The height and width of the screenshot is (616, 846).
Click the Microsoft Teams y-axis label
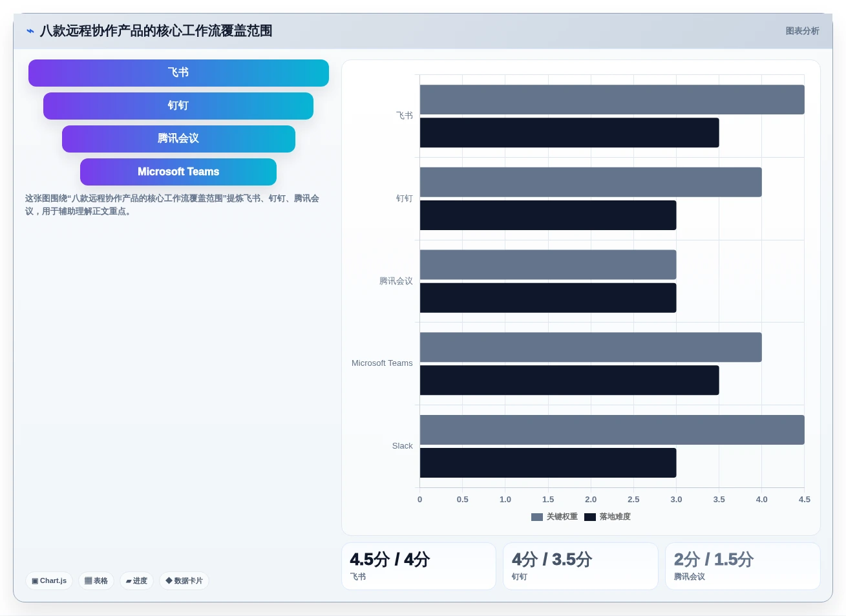(x=382, y=363)
